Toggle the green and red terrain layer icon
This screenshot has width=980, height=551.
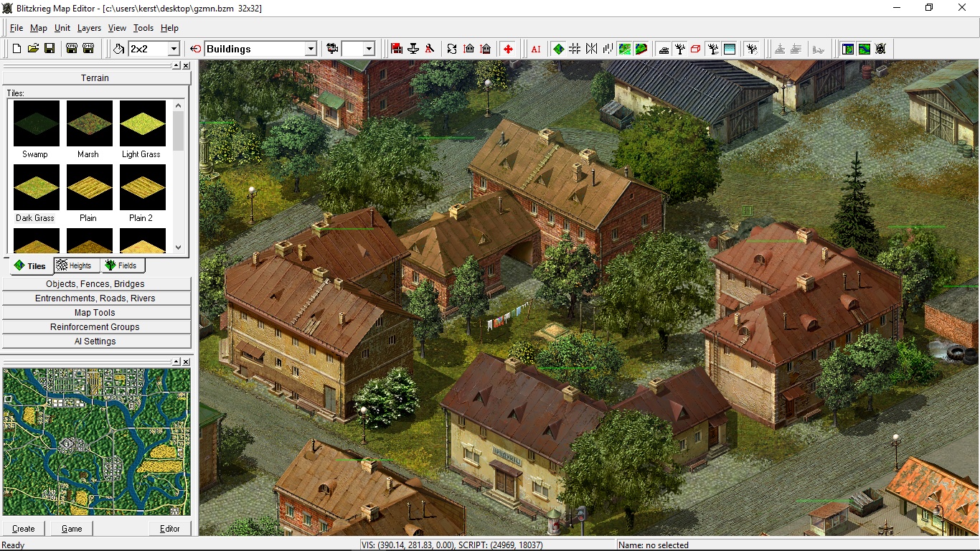[x=641, y=49]
